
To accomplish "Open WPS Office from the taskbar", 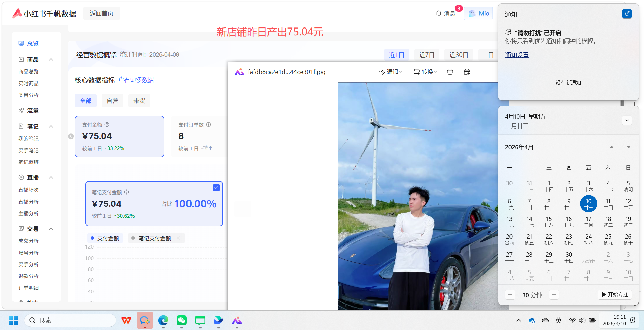I will click(x=126, y=321).
